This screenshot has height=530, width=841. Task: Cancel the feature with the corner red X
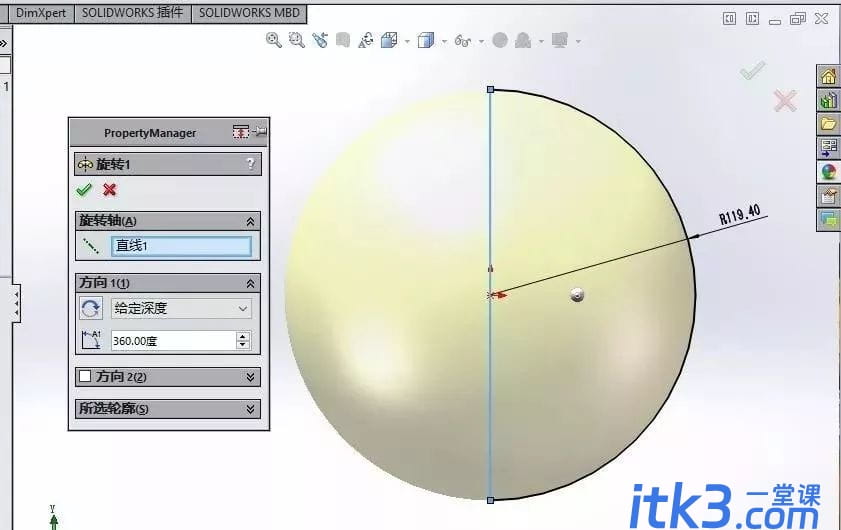click(785, 101)
